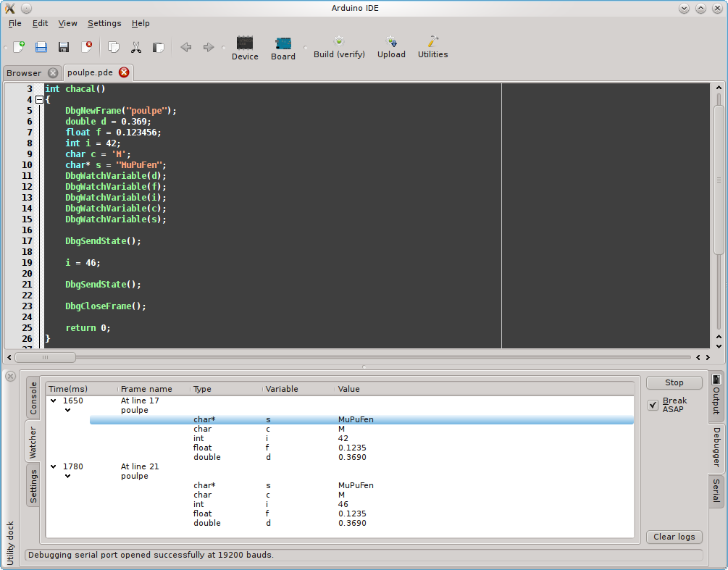Click the left arrow of the horizontal scrollbar

9,357
